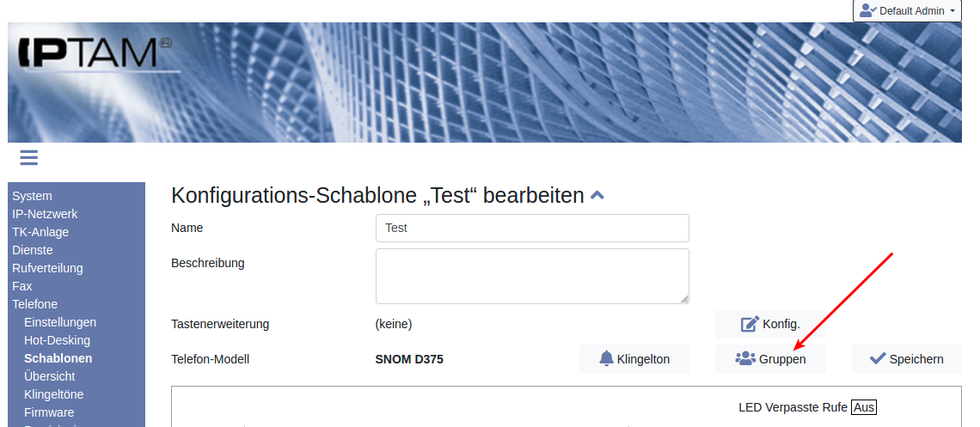Select the Übersicht submenu entry
This screenshot has height=427, width=980.
click(x=49, y=376)
